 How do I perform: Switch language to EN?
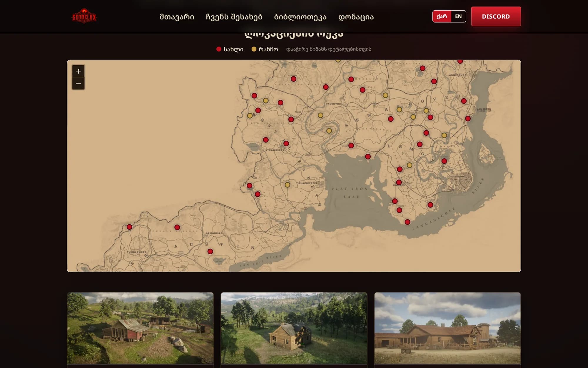click(458, 16)
